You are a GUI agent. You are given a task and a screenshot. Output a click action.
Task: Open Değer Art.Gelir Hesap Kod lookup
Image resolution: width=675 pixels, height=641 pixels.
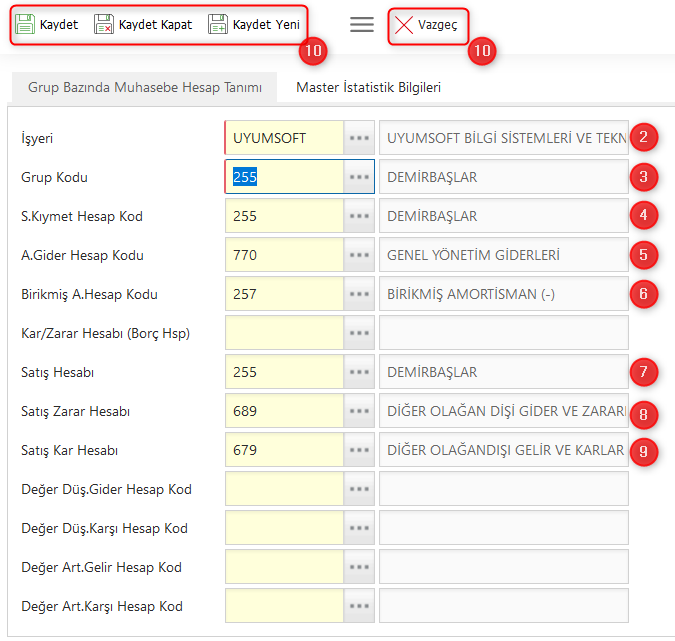(x=359, y=567)
